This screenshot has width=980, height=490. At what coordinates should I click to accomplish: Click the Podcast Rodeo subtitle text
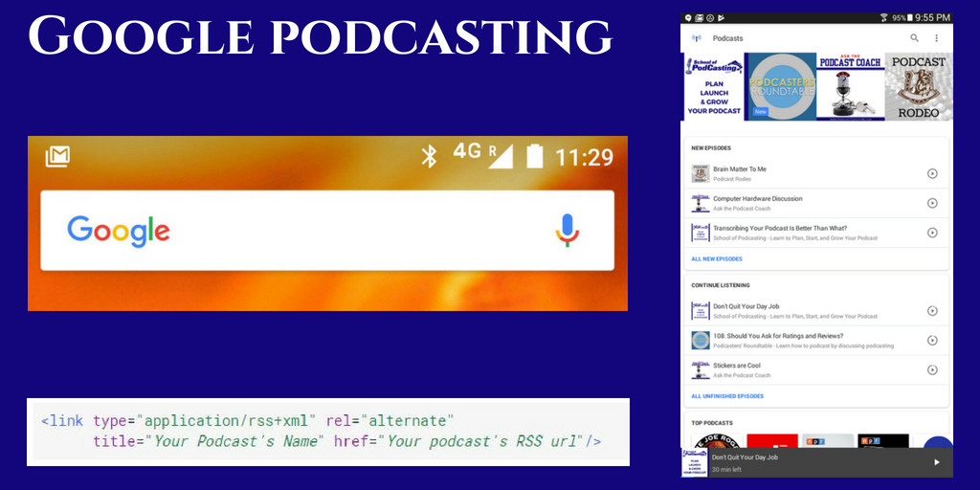tap(732, 179)
